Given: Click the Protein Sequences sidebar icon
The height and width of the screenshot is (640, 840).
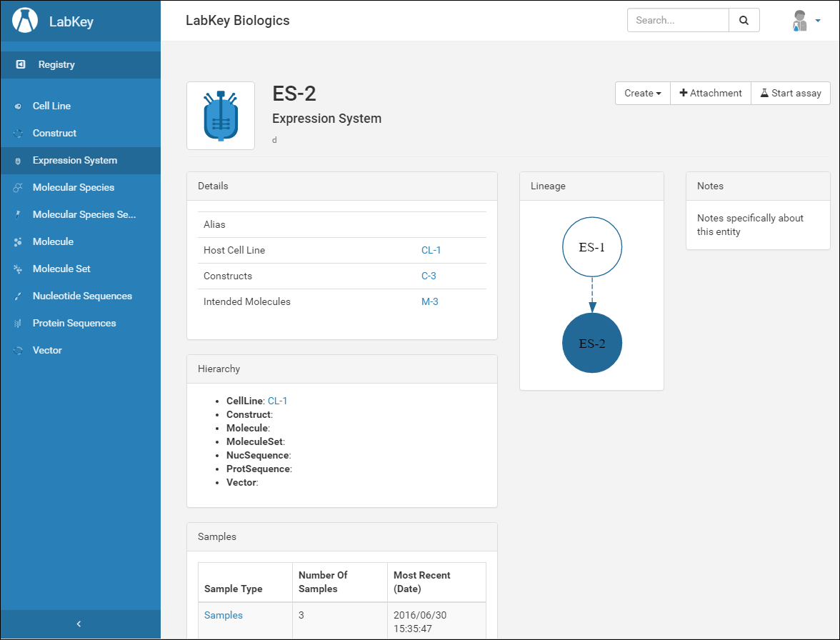Looking at the screenshot, I should (x=19, y=324).
